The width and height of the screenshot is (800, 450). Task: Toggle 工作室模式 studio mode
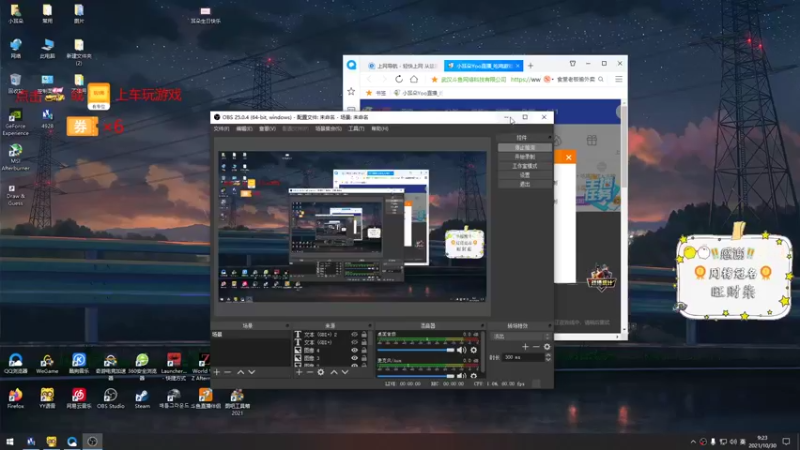click(525, 166)
